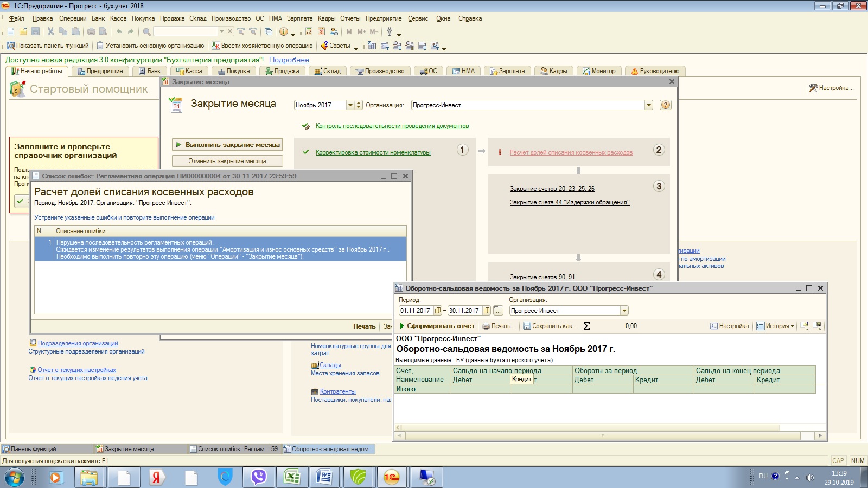Viewport: 868px width, 488px height.
Task: Open the Отчеты menu
Action: tap(350, 18)
